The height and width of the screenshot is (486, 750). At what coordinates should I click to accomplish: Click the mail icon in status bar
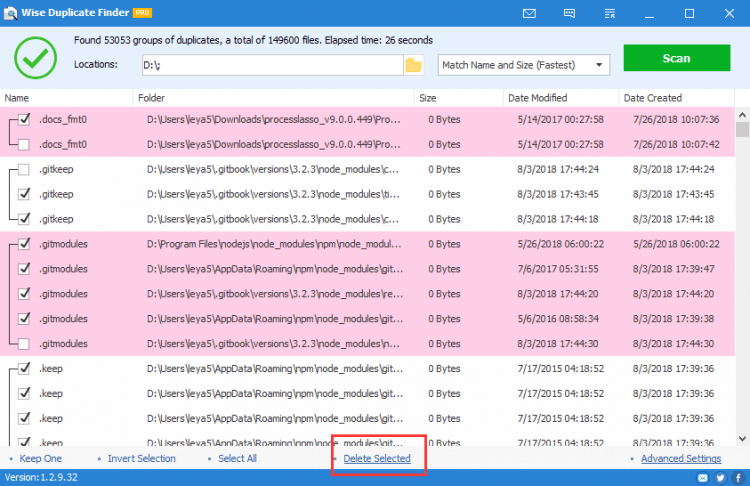tap(703, 477)
